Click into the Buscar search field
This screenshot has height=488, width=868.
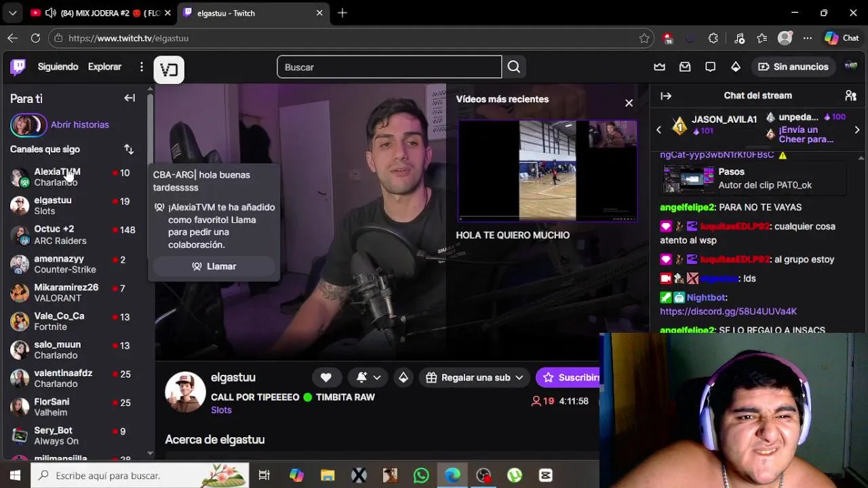389,66
